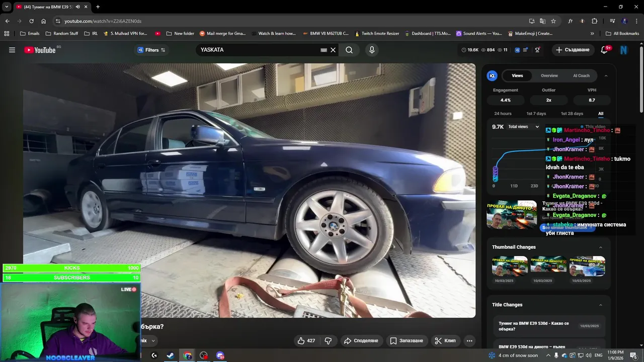Focus the YouTube search field
644x362 pixels.
click(259, 50)
